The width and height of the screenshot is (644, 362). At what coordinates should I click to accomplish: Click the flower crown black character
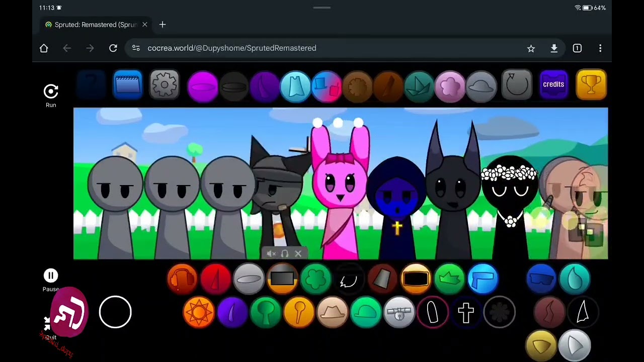click(x=510, y=206)
